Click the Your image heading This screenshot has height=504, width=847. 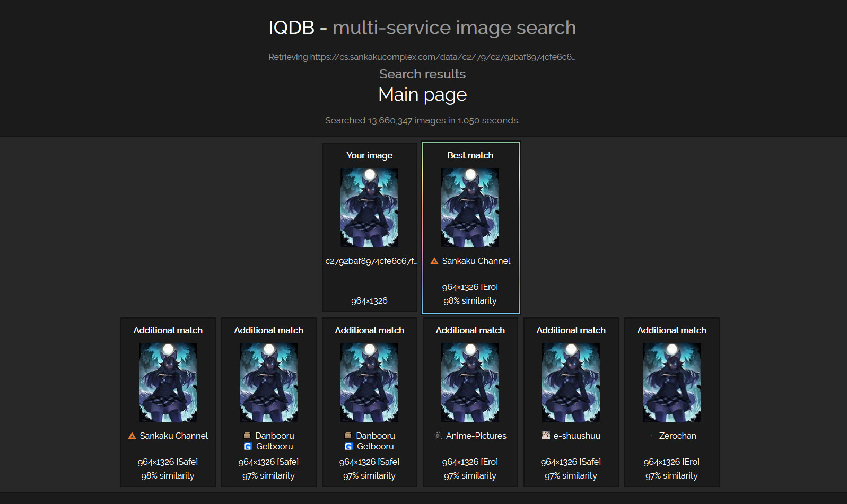click(x=369, y=155)
